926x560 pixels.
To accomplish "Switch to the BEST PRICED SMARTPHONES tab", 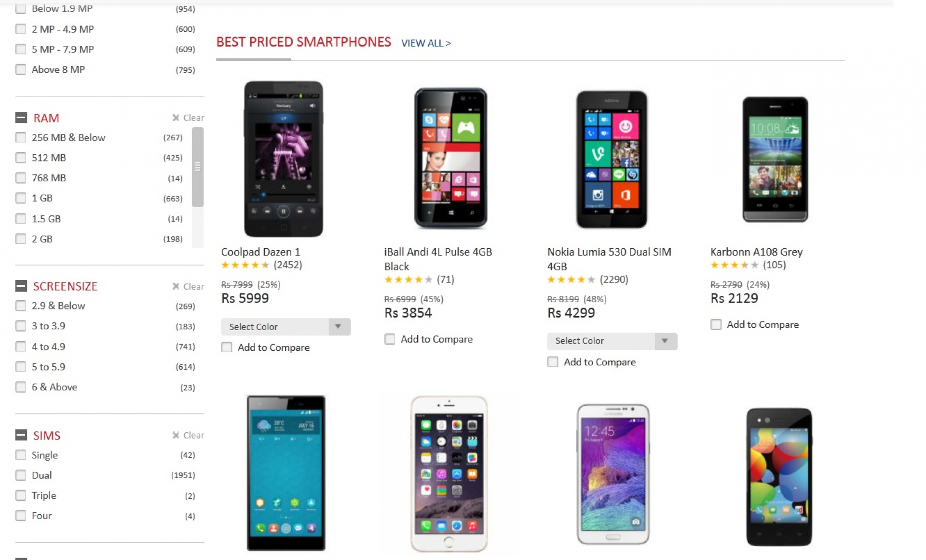I will (x=303, y=42).
